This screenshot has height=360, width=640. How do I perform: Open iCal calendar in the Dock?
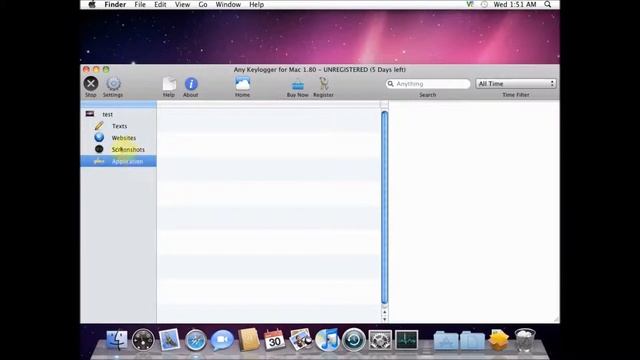pyautogui.click(x=274, y=340)
